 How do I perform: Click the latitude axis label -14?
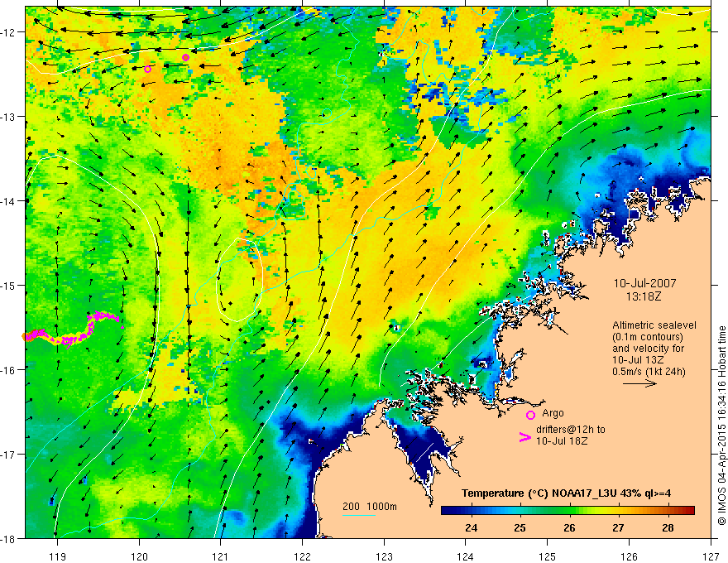[9, 201]
